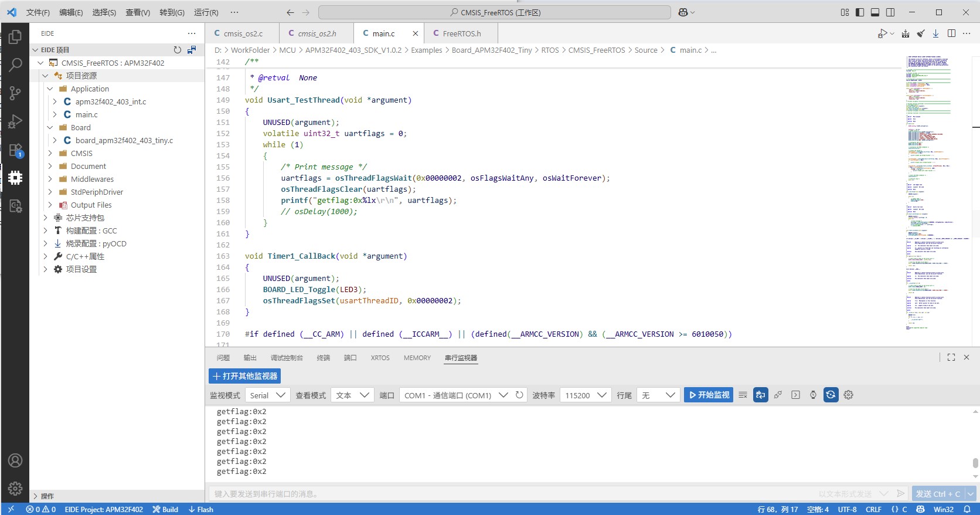
Task: Expand the CMSIS folder
Action: coord(50,153)
